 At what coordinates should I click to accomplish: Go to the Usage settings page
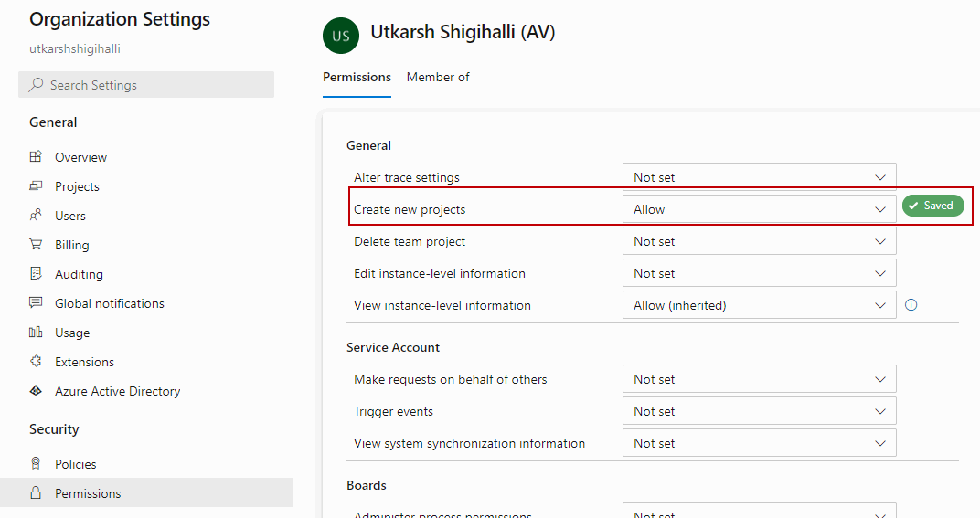pyautogui.click(x=72, y=333)
